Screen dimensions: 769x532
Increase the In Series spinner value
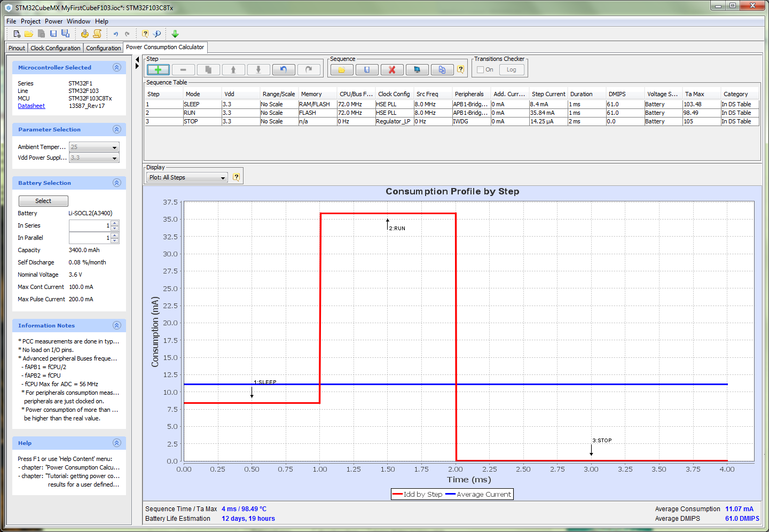[x=115, y=223]
